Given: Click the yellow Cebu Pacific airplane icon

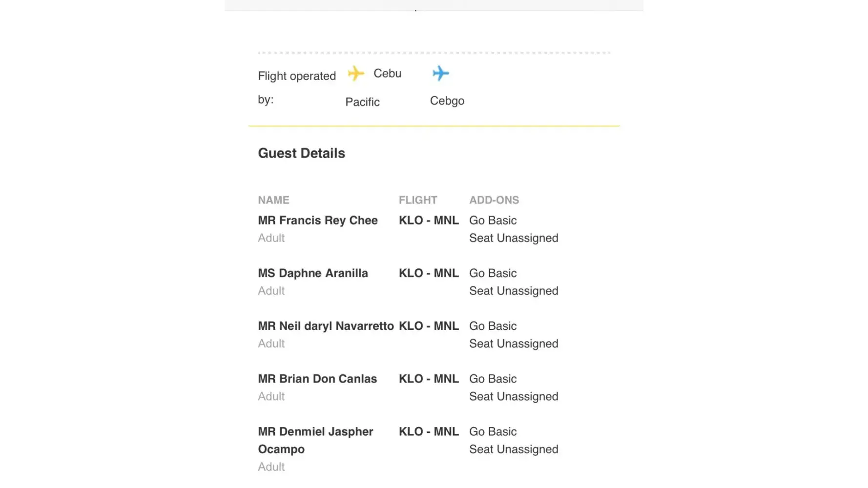Looking at the screenshot, I should tap(356, 74).
